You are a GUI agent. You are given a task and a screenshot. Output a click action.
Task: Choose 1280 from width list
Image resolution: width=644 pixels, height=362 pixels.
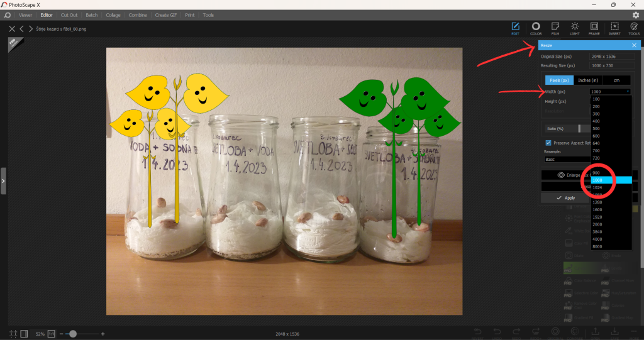611,202
